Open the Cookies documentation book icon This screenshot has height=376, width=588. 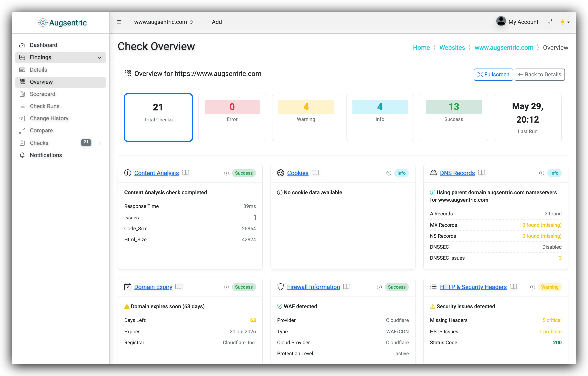tap(315, 173)
